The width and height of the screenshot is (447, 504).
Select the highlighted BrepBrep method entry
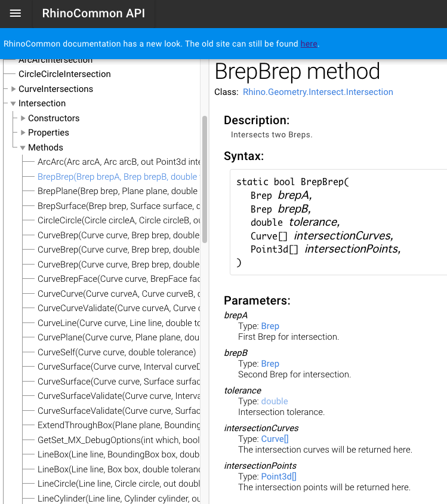click(x=119, y=177)
